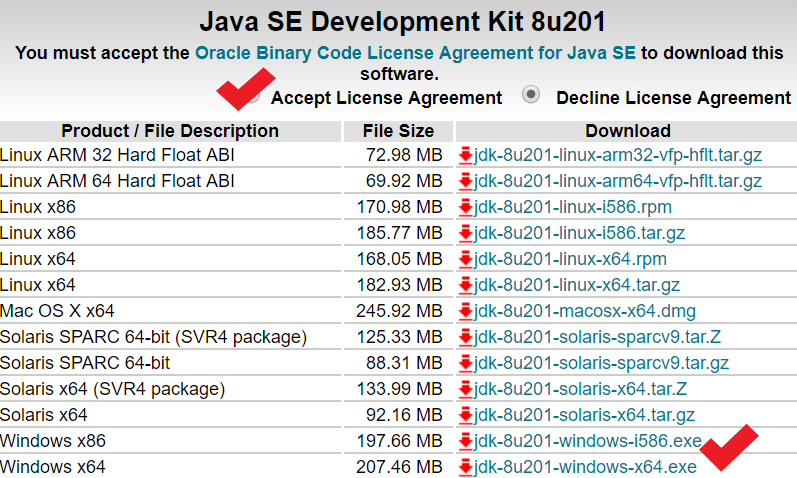Click the download arrow icon beside jdk-8u201-solaris-x64.tar.Z
Image resolution: width=797 pixels, height=478 pixels.
coord(466,389)
